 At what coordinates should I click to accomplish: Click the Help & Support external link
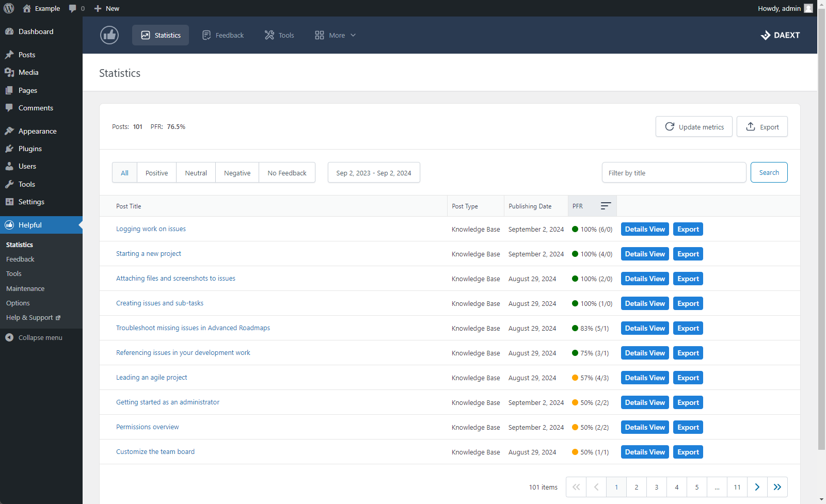33,318
